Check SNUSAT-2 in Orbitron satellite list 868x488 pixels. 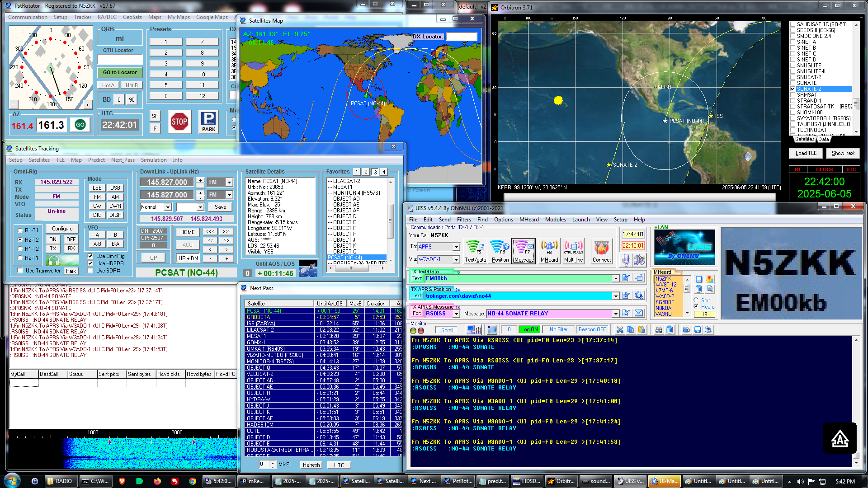click(x=793, y=77)
